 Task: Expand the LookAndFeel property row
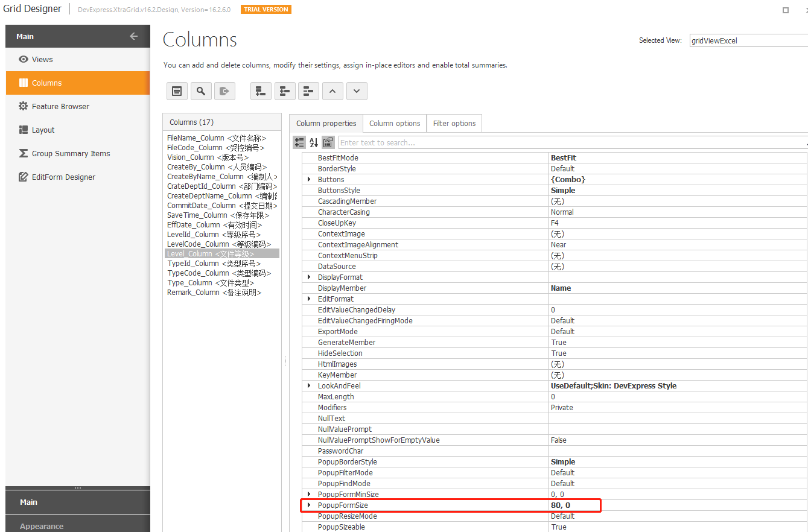point(308,385)
